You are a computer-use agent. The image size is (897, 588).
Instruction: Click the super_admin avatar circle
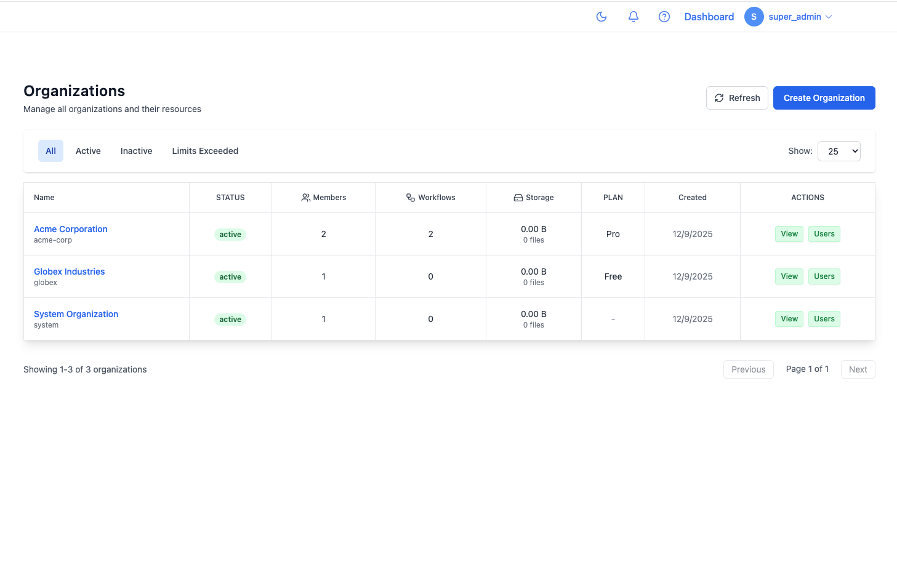754,17
